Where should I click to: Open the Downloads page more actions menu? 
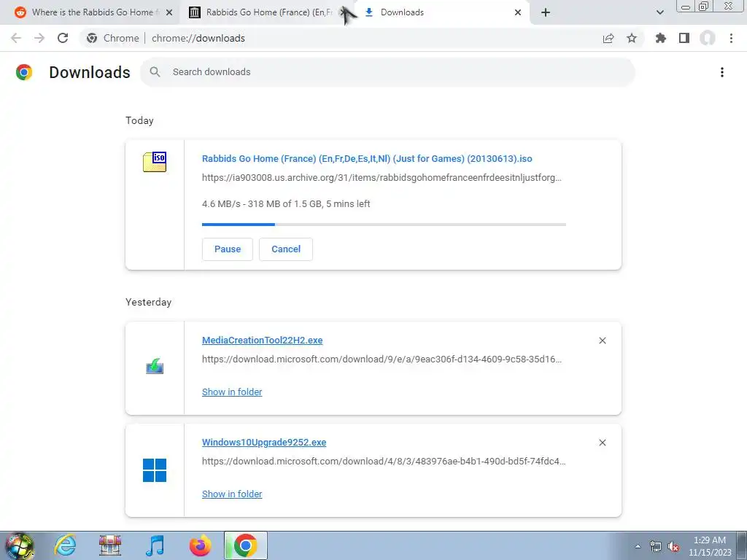pyautogui.click(x=722, y=72)
